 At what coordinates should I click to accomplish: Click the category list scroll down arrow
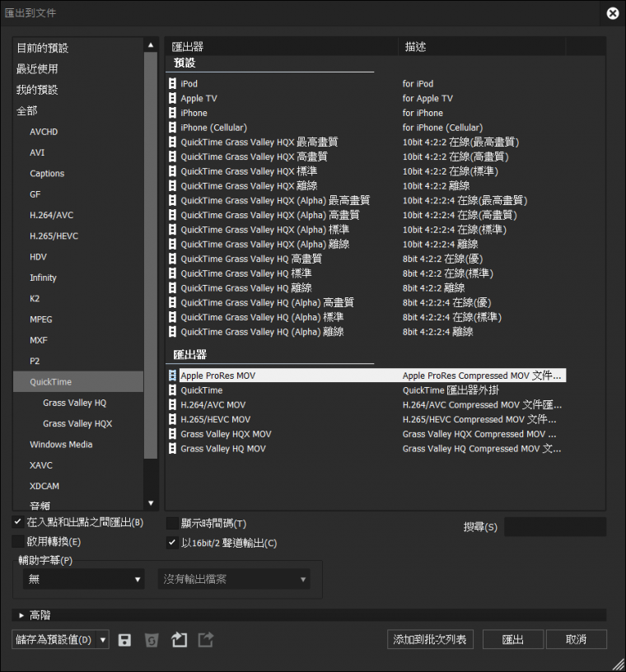click(x=151, y=503)
